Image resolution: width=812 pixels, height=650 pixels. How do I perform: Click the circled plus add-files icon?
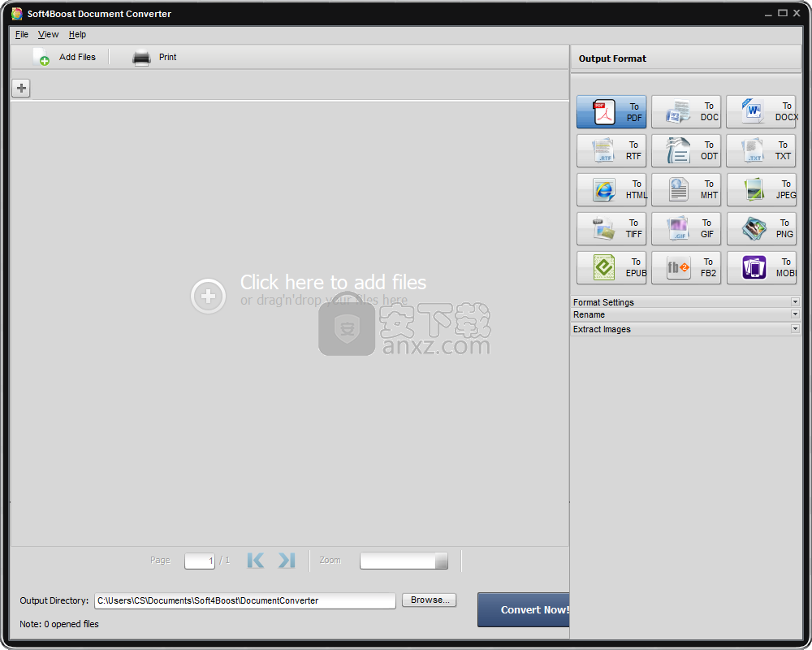click(208, 296)
